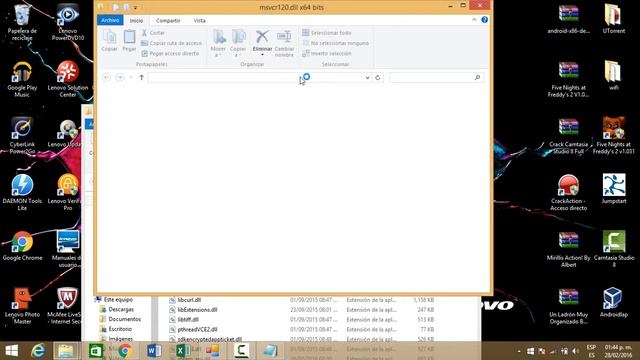Open android-x86 archive on desktop

click(569, 19)
